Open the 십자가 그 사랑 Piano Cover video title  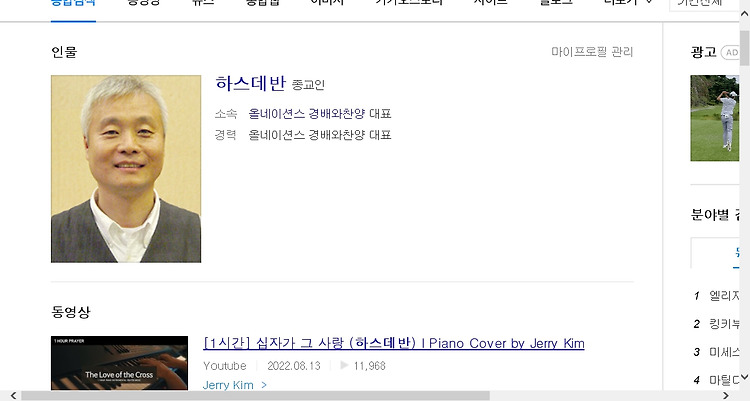(394, 343)
